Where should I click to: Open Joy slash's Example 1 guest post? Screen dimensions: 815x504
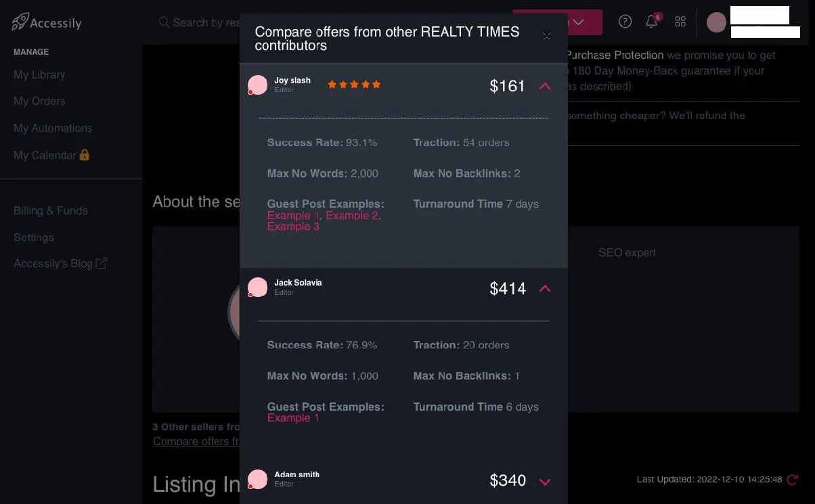pyautogui.click(x=294, y=215)
